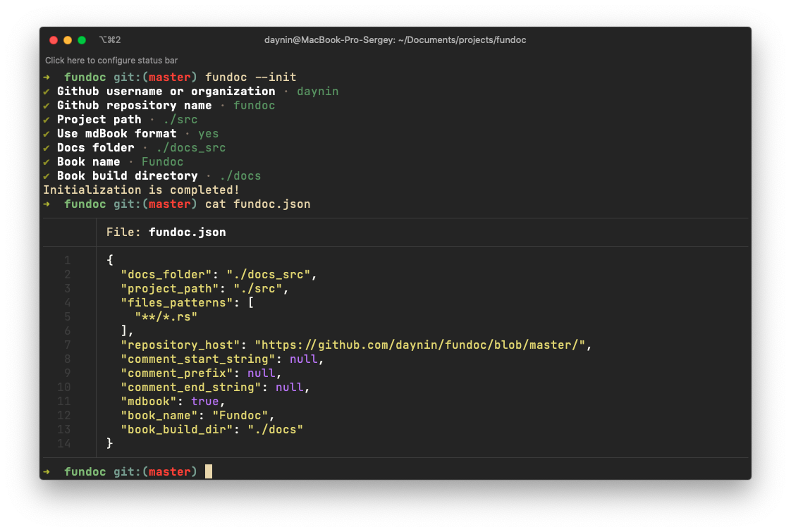The image size is (791, 532).
Task: Click the './docs_src' answer in prompts
Action: pos(190,148)
